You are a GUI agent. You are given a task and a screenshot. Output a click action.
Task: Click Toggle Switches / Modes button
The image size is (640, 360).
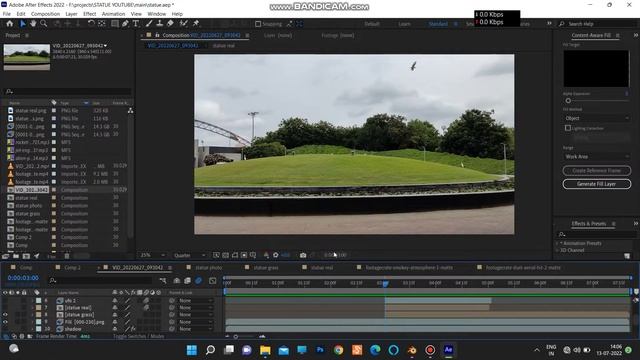pos(138,336)
